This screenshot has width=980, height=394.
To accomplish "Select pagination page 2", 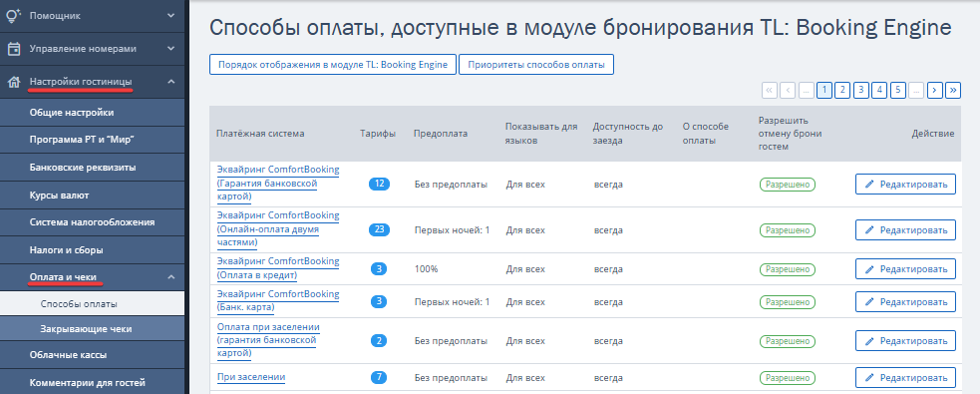I will (x=842, y=90).
